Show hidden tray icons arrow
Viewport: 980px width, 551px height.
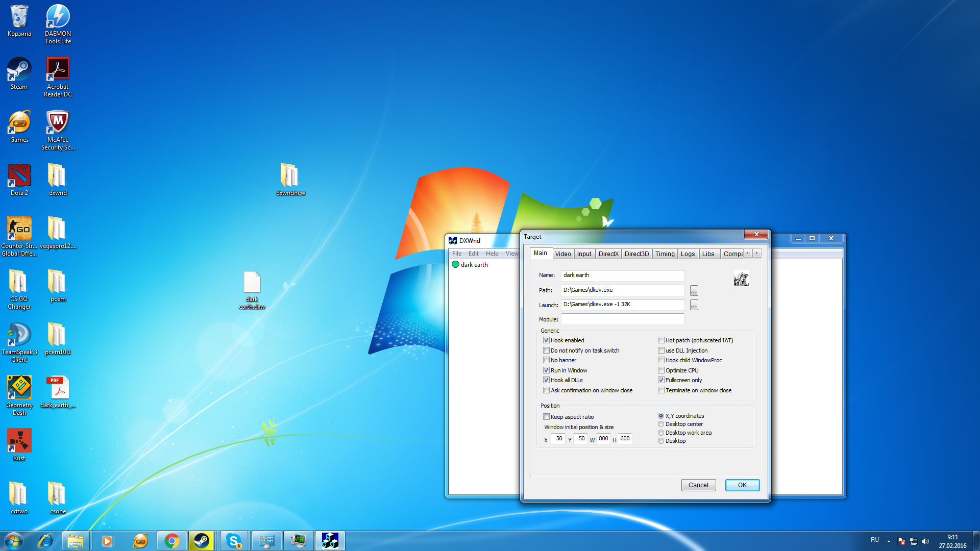(x=889, y=541)
